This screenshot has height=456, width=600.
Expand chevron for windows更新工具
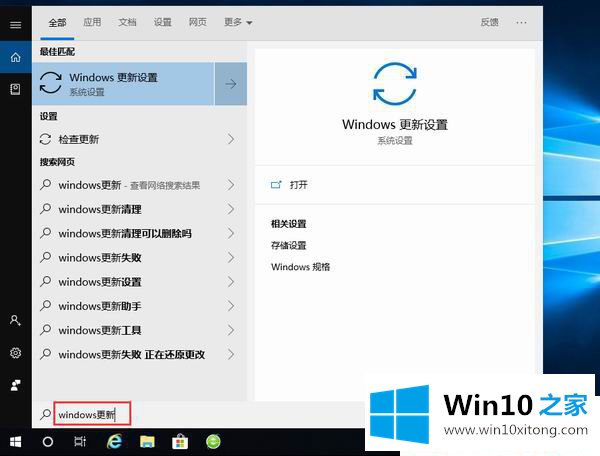[231, 330]
